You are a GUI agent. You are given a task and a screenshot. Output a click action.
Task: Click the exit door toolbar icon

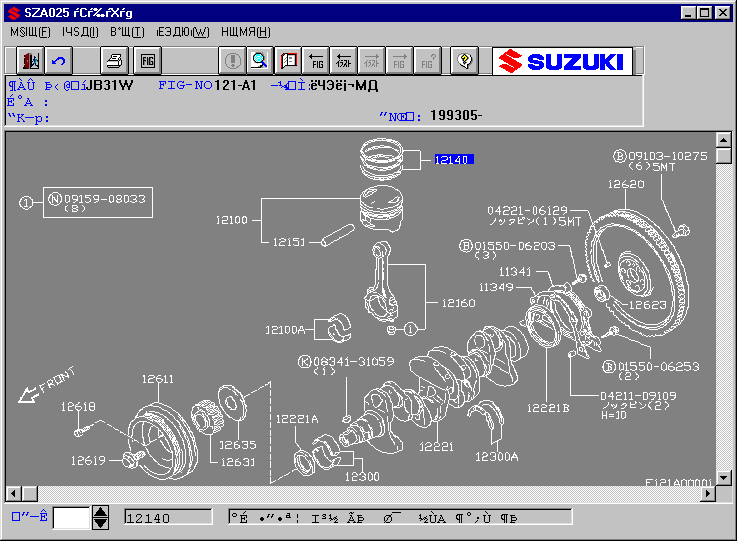[x=31, y=61]
